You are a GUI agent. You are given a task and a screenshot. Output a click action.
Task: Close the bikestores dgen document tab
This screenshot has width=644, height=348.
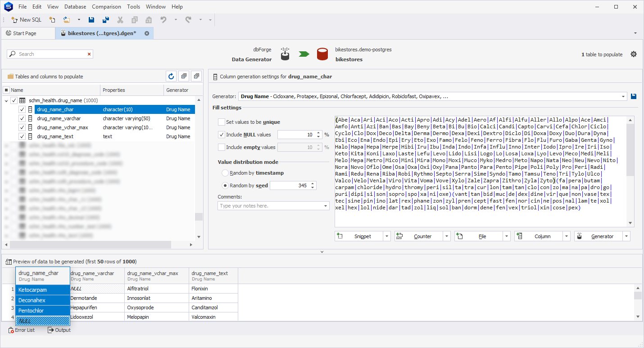[x=147, y=33]
